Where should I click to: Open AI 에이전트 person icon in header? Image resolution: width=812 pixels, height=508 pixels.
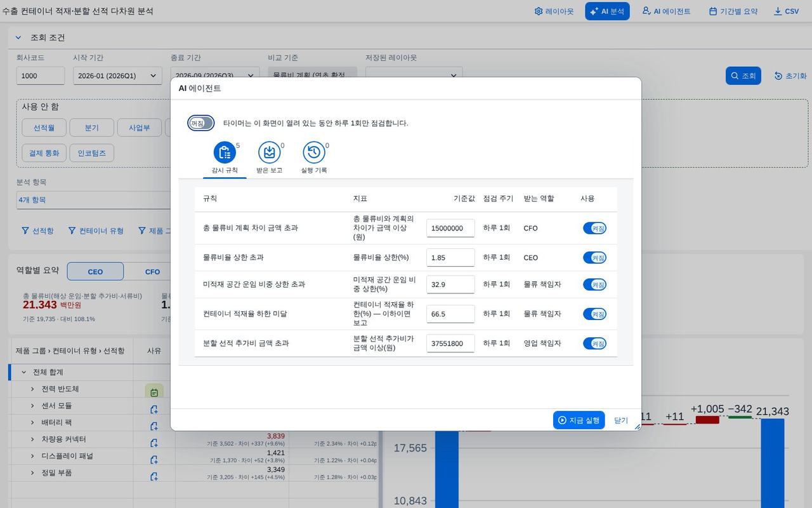(x=646, y=11)
